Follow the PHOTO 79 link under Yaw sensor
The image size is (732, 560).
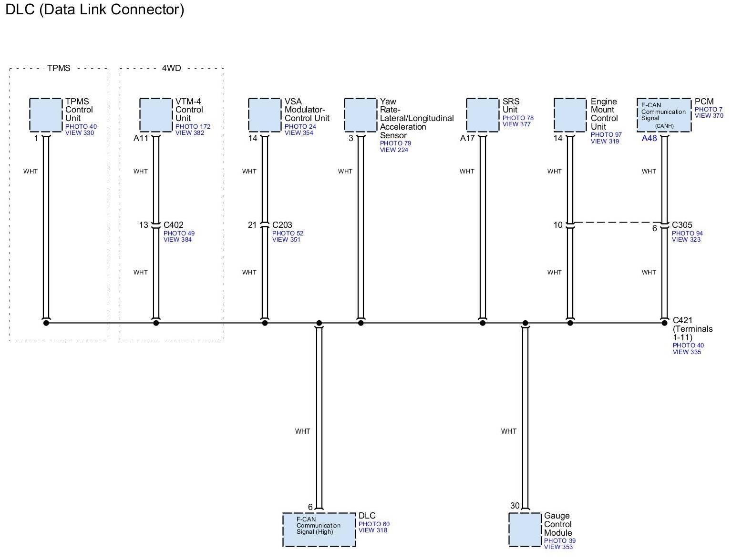(x=395, y=143)
